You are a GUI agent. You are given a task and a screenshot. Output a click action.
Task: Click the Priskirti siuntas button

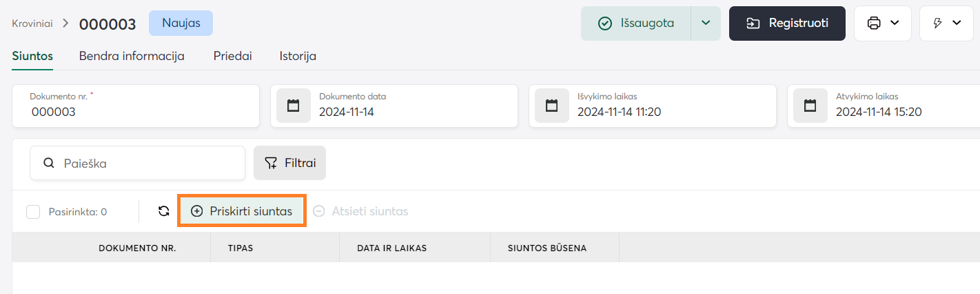(242, 211)
